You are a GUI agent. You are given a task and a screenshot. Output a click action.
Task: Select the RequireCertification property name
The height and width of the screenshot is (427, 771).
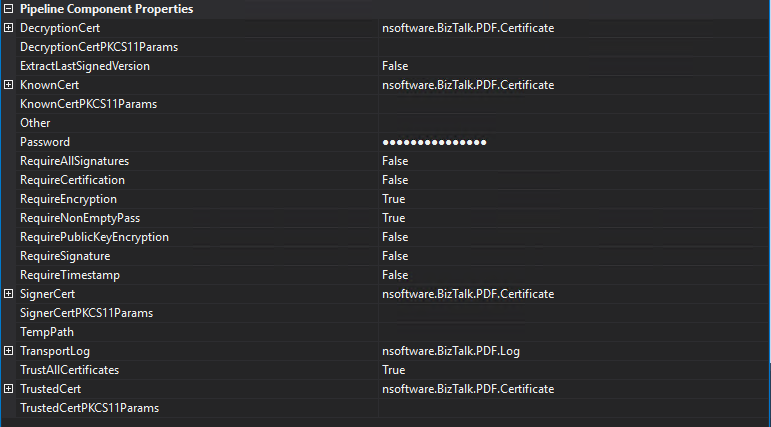pos(72,180)
